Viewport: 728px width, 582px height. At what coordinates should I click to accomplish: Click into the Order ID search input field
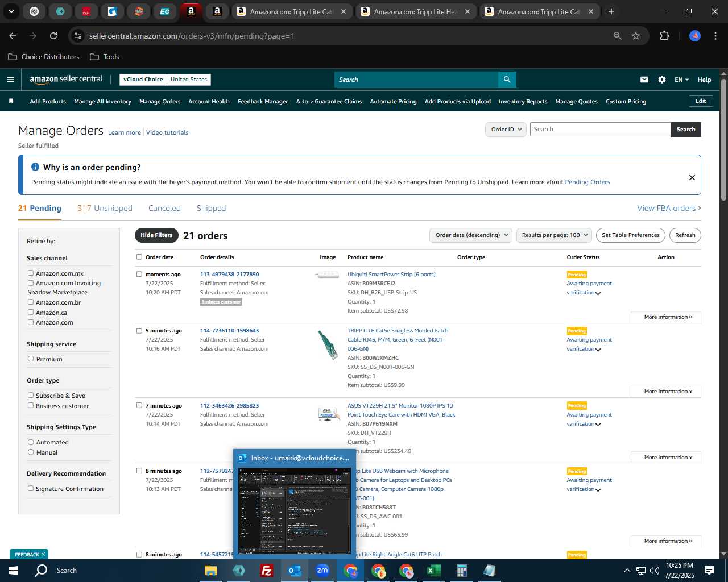[600, 130]
